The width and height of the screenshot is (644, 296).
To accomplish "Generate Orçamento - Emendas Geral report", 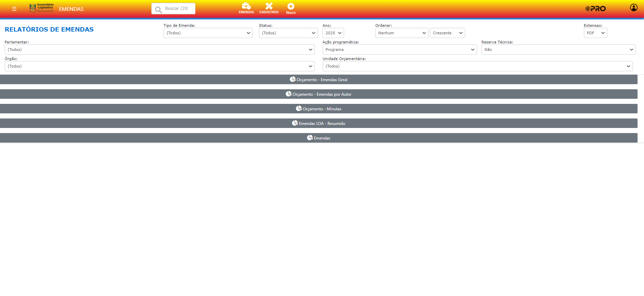I will (x=319, y=79).
